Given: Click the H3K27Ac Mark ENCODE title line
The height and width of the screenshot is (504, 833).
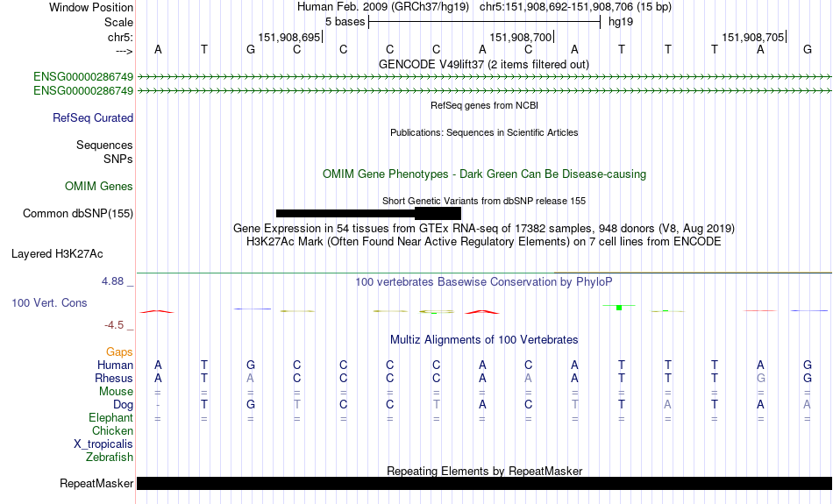Looking at the screenshot, I should pyautogui.click(x=484, y=242).
